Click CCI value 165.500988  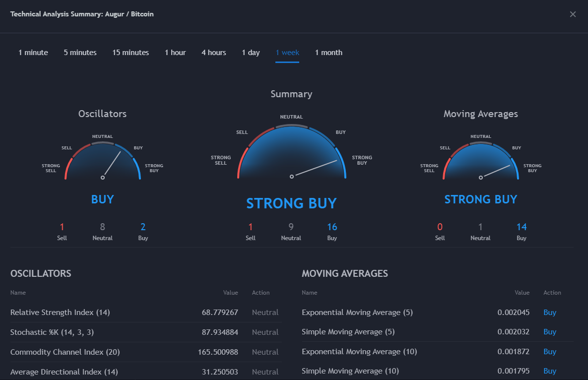pyautogui.click(x=218, y=352)
